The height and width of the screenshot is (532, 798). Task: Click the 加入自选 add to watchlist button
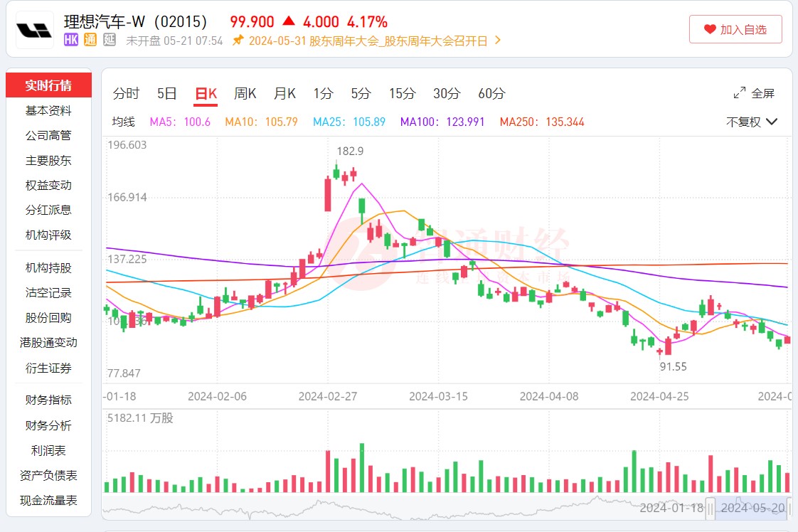click(x=735, y=29)
